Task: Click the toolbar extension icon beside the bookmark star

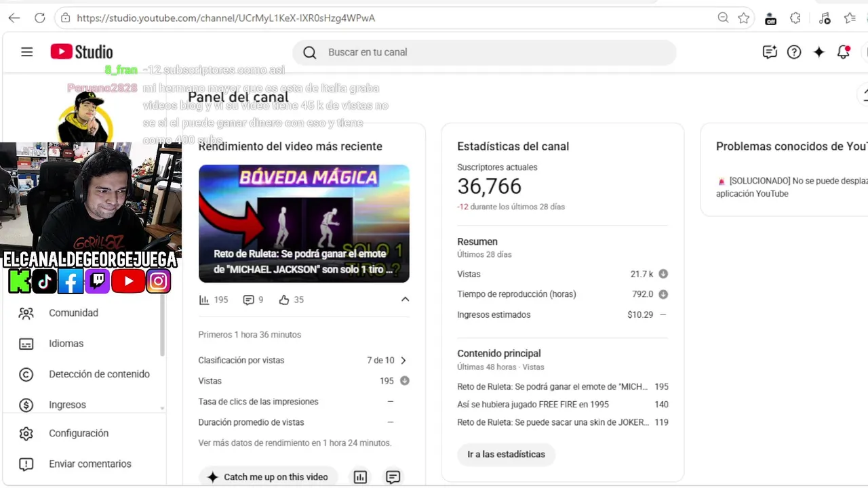Action: [770, 18]
